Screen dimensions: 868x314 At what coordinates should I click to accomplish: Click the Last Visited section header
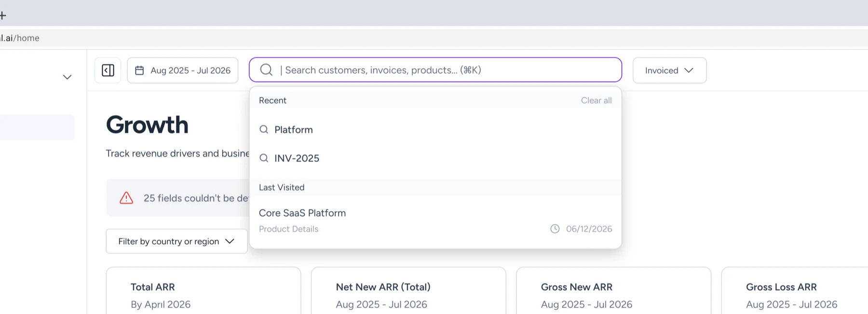[x=282, y=187]
